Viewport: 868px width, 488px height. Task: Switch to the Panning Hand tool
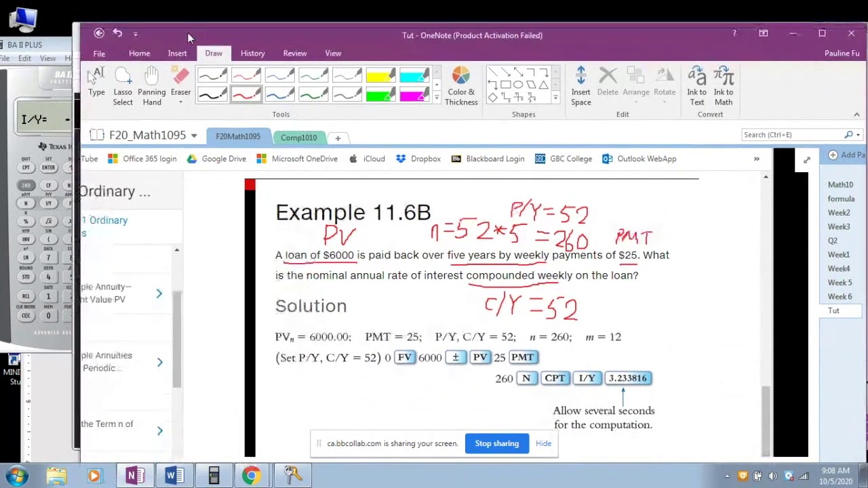click(x=151, y=86)
